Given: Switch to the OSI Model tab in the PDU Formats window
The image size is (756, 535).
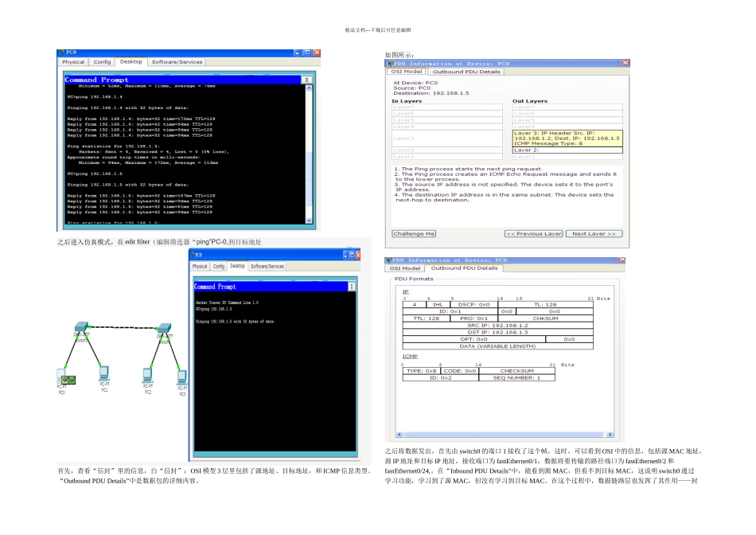Looking at the screenshot, I should point(405,268).
